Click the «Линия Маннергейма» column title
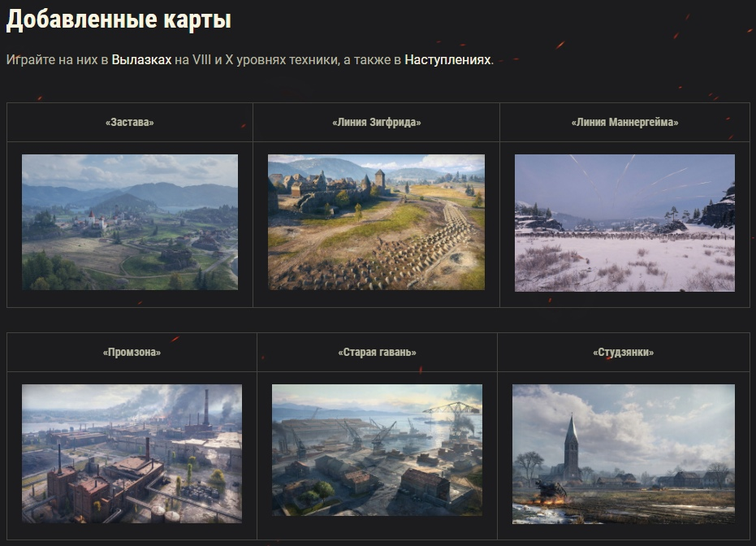Image resolution: width=756 pixels, height=546 pixels. (x=624, y=123)
